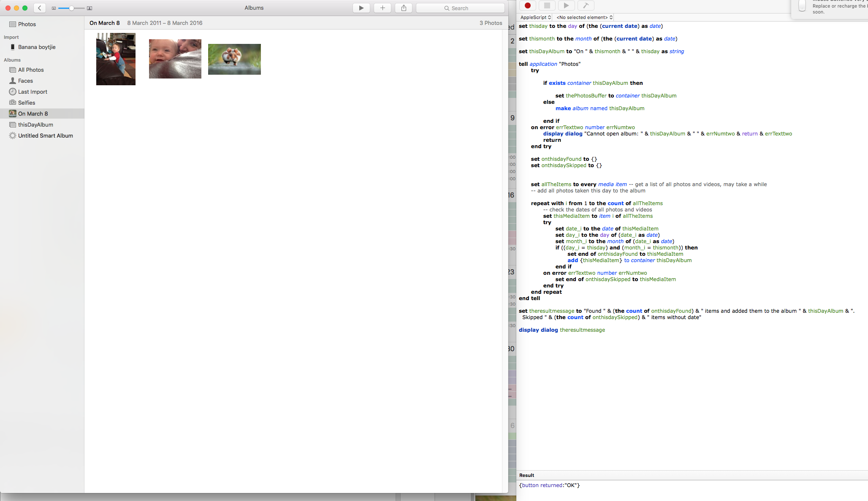This screenshot has width=868, height=501.
Task: Select Untitled Smart Album in sidebar
Action: coord(45,135)
